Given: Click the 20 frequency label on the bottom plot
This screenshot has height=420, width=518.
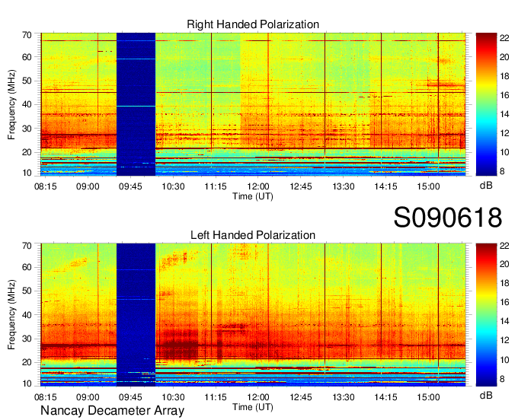Looking at the screenshot, I should coord(27,362).
